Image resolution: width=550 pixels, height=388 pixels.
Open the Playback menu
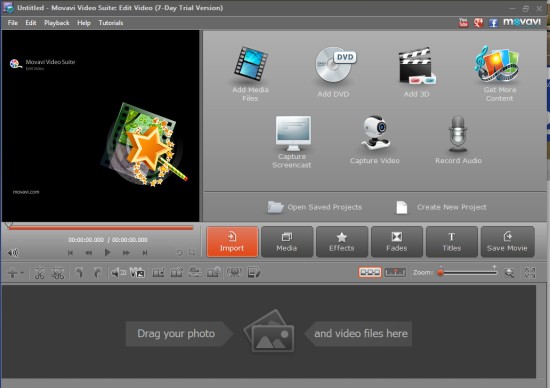56,23
